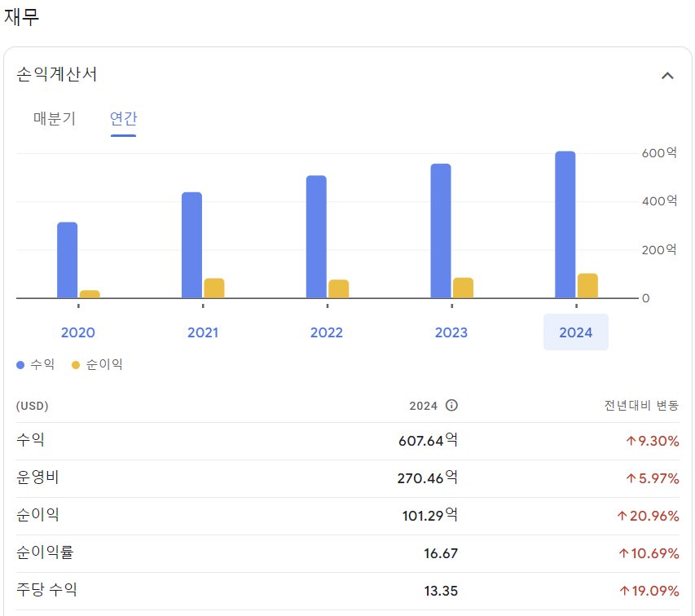Select year 2022 on chart axis

tap(327, 332)
